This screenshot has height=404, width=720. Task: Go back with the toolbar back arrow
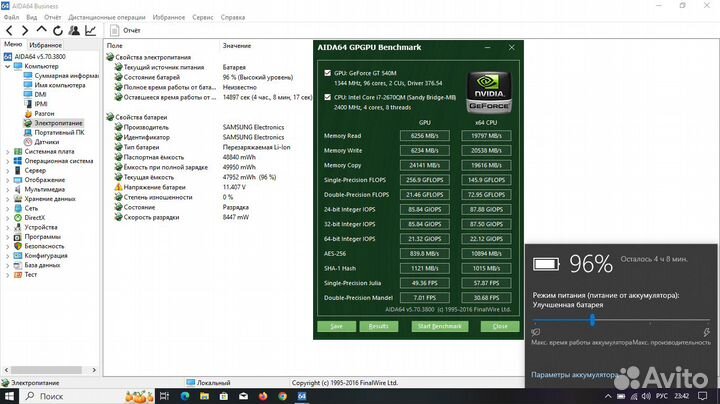pyautogui.click(x=9, y=31)
